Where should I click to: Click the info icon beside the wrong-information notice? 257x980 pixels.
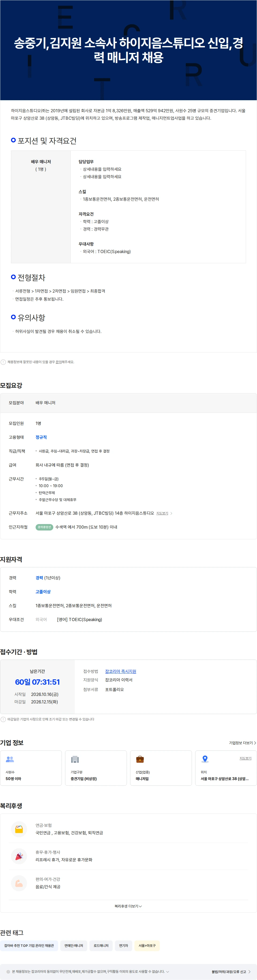coord(3,362)
